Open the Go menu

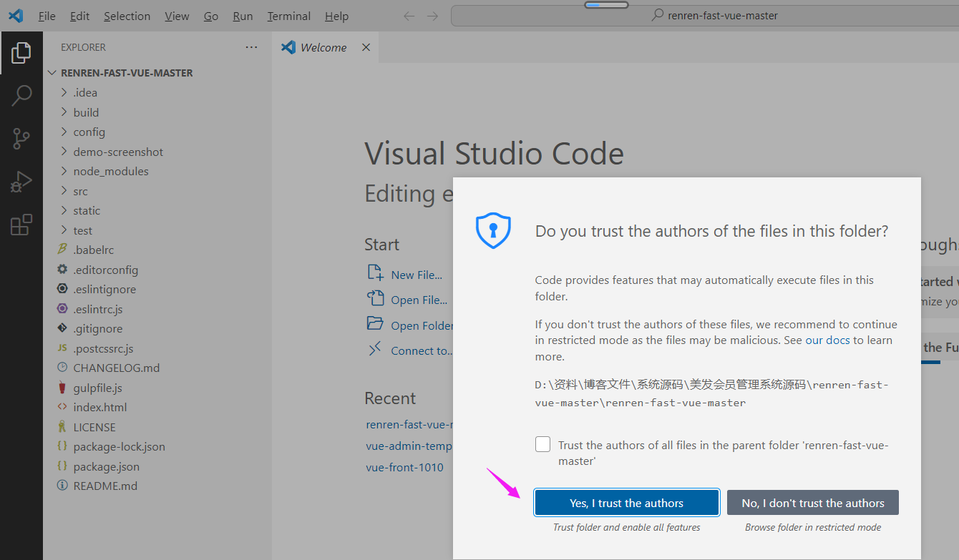(211, 16)
